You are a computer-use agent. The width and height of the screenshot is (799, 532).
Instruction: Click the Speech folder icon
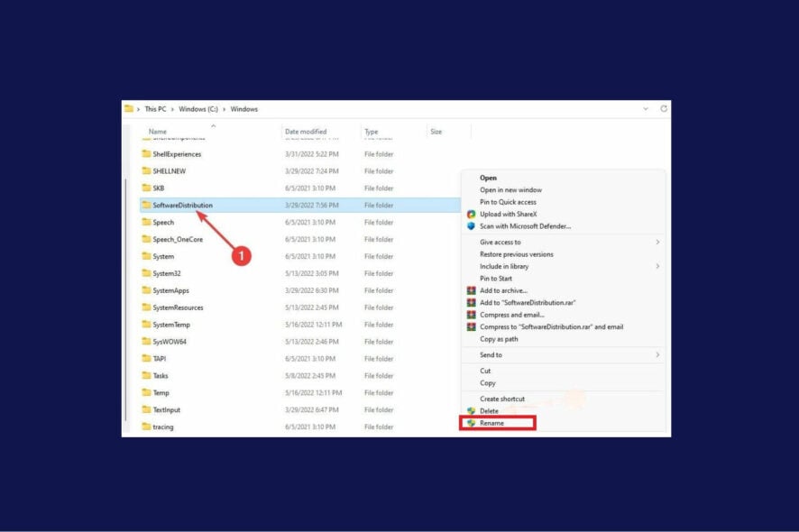(x=147, y=222)
